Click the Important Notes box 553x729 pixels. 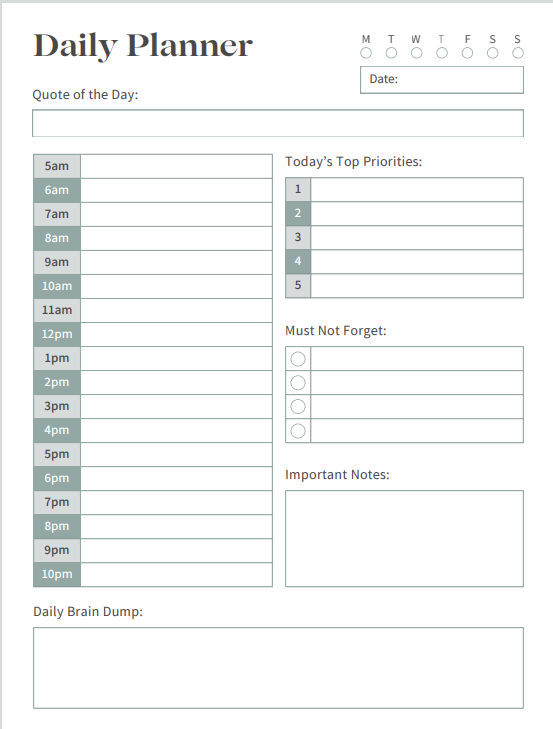pos(404,538)
